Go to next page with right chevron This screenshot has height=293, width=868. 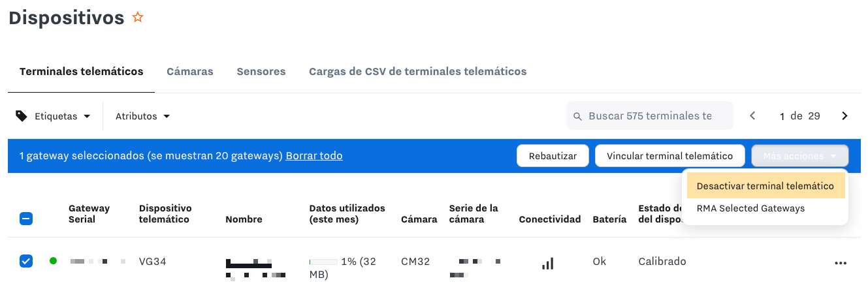click(844, 116)
